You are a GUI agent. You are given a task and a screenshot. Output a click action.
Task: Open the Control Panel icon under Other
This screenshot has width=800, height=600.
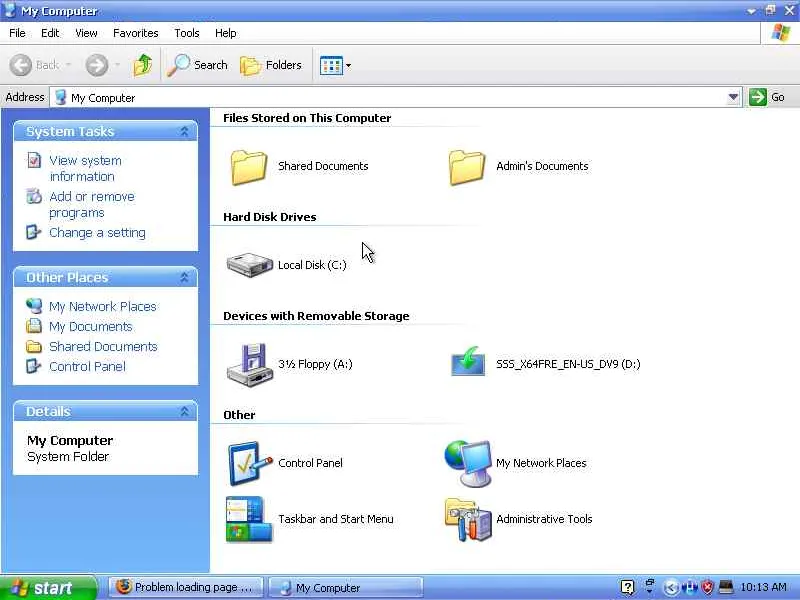click(x=249, y=464)
